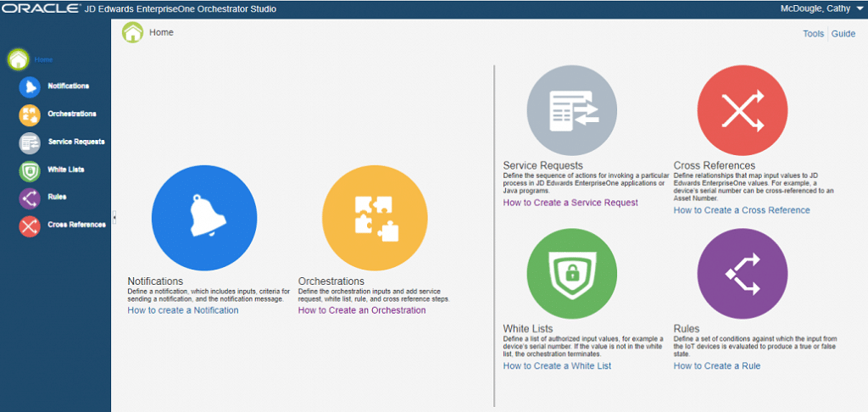Viewport: 868px width, 412px height.
Task: Select the sidebar Notifications bell icon
Action: coord(30,87)
